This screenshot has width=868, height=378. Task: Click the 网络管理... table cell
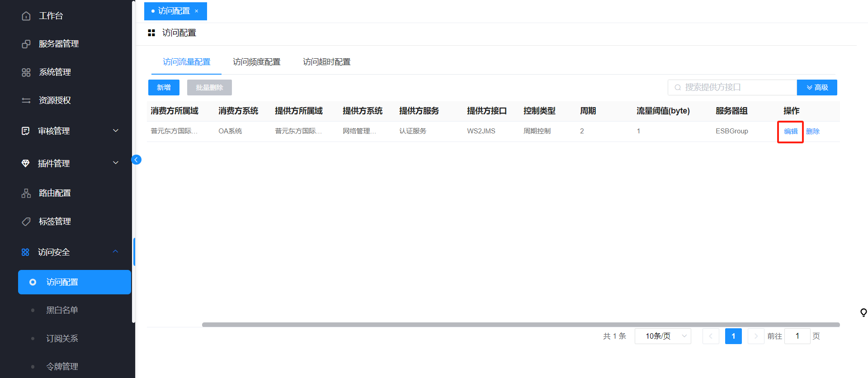coord(359,131)
